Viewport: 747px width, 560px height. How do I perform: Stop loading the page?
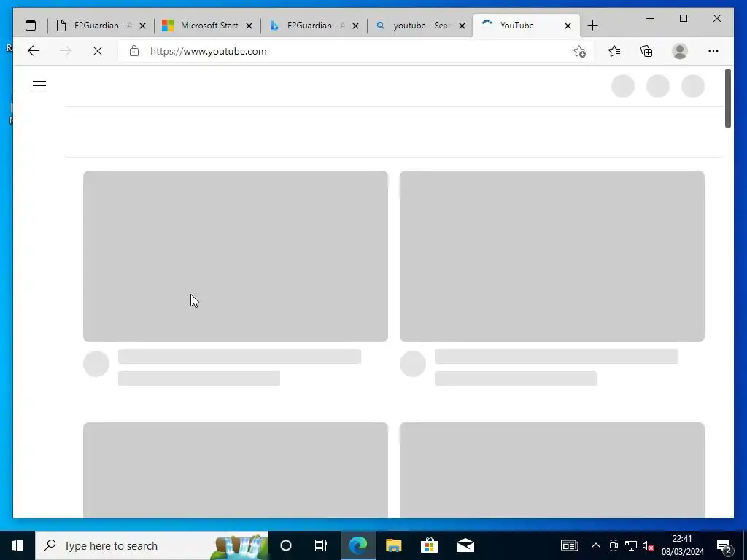coord(98,51)
